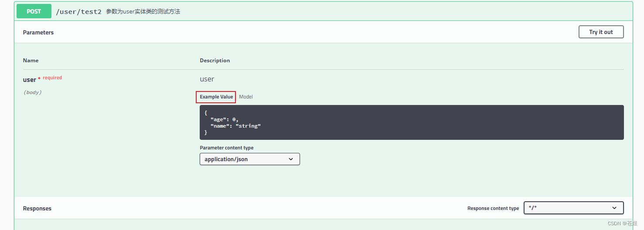This screenshot has width=644, height=230.
Task: Click the Name column header
Action: tap(31, 61)
